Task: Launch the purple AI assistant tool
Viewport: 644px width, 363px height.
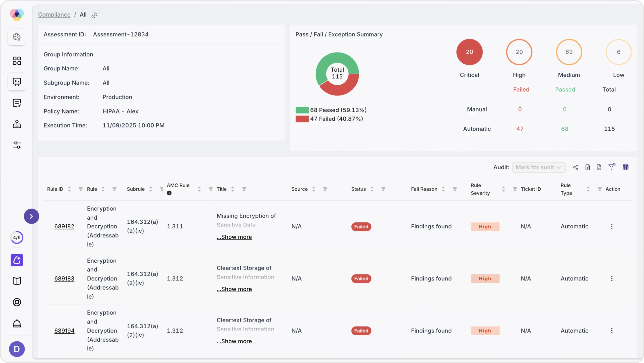Action: 17,260
